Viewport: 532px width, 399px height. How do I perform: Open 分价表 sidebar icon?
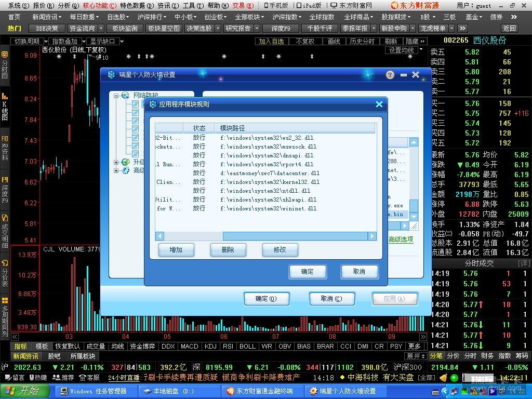[x=5, y=273]
